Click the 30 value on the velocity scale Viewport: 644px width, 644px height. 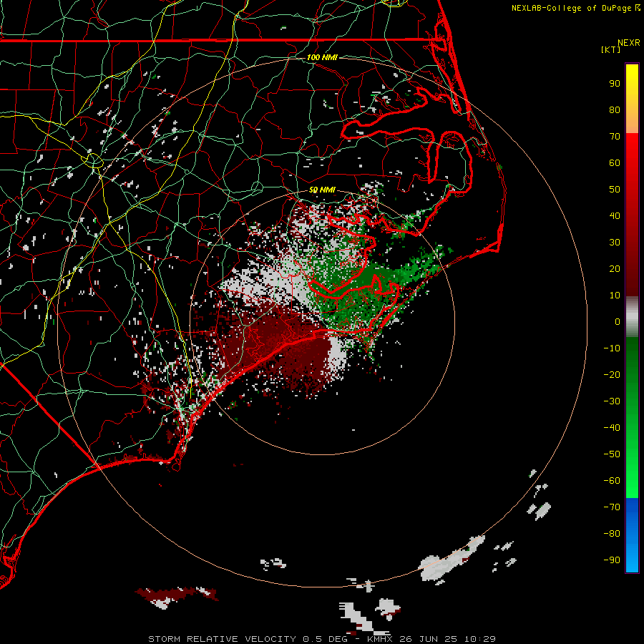tap(615, 243)
